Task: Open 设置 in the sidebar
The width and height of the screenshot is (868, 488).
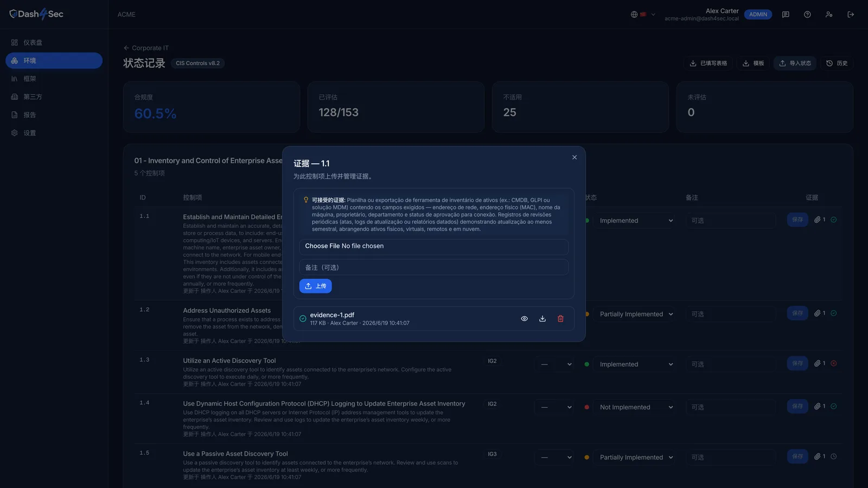Action: coord(54,133)
